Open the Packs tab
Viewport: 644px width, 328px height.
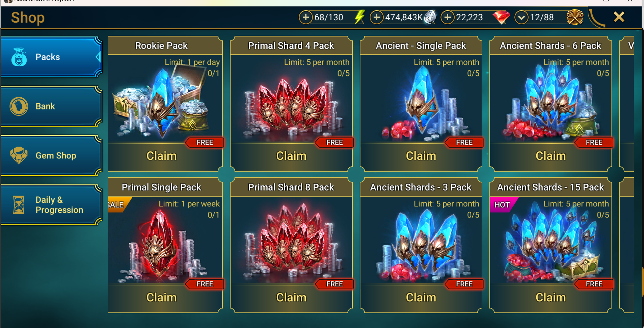pyautogui.click(x=51, y=57)
